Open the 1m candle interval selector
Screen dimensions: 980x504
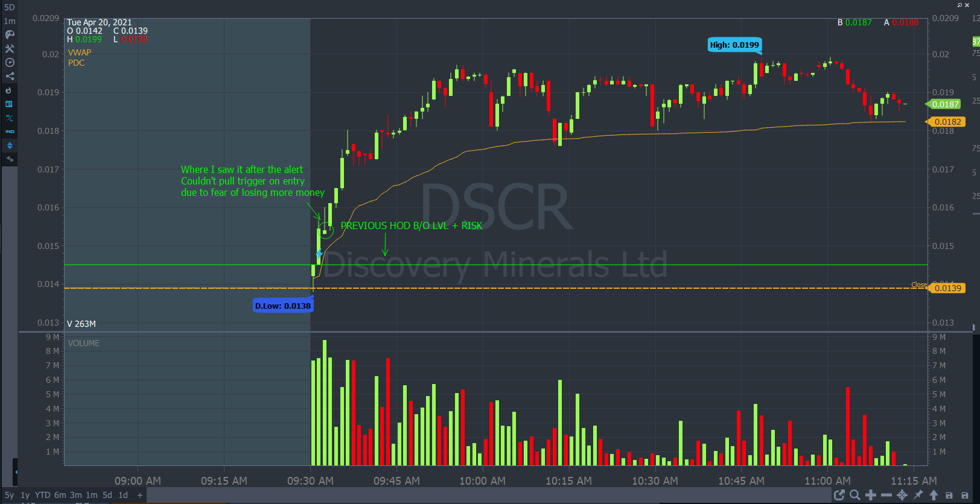point(9,21)
